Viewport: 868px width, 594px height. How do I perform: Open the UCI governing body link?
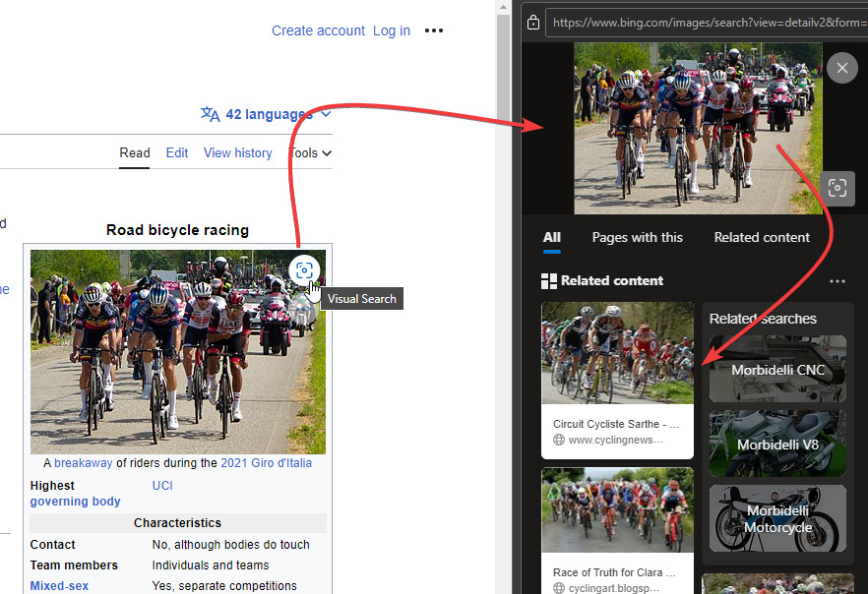tap(161, 485)
